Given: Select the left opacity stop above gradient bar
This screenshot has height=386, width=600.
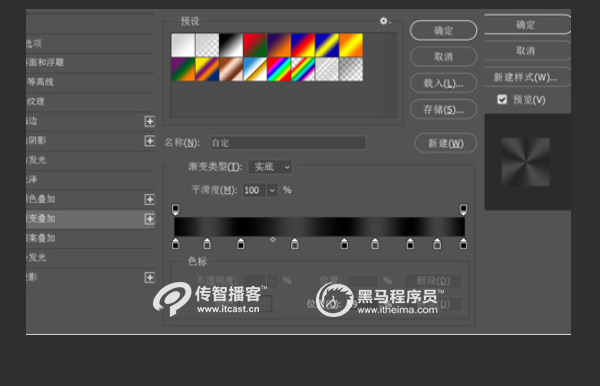Looking at the screenshot, I should pos(176,209).
